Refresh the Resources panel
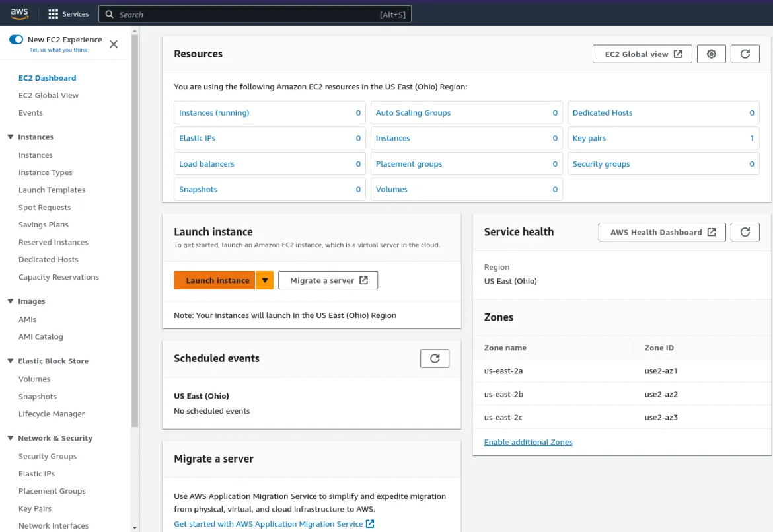Viewport: 773px width, 532px height. click(745, 54)
